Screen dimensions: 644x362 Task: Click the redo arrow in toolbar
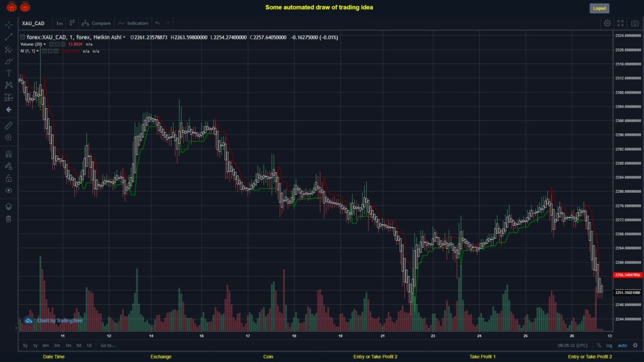click(167, 23)
